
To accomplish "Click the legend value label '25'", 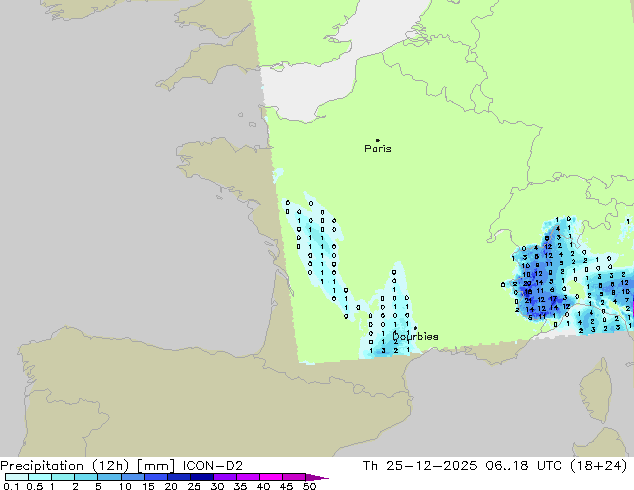I will pyautogui.click(x=194, y=486).
